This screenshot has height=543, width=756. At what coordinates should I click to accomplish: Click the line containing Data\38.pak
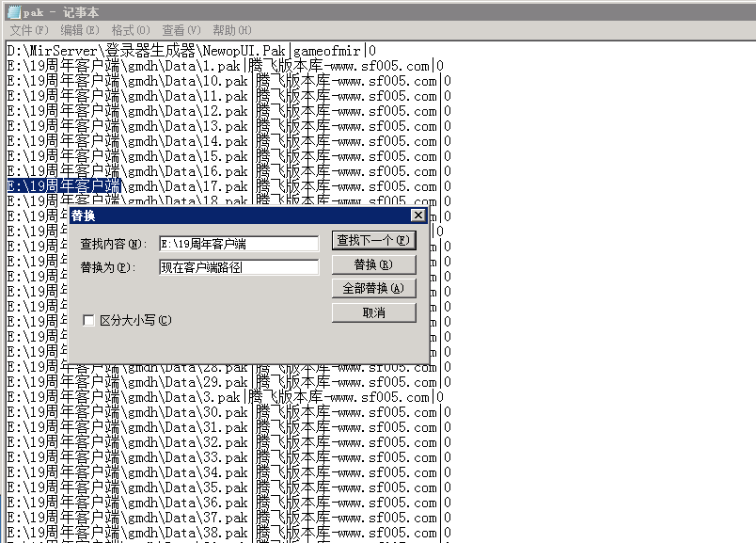click(x=229, y=533)
